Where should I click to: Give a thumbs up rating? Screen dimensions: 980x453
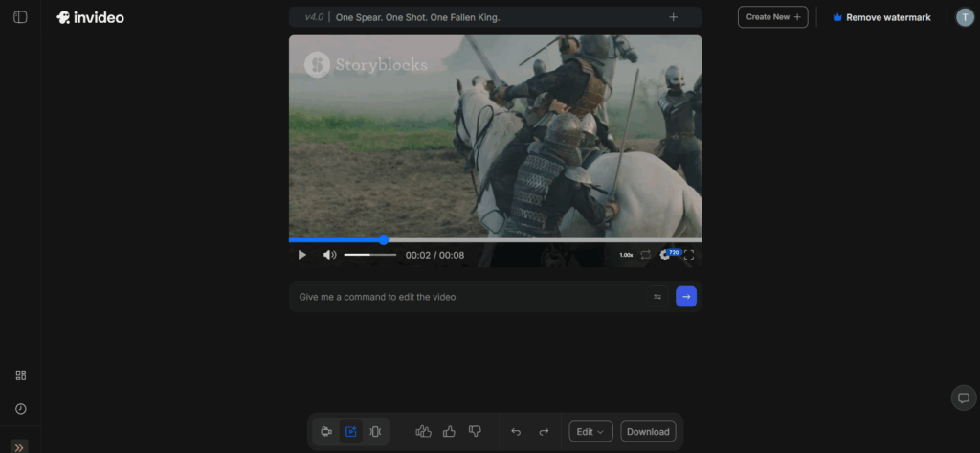click(449, 432)
